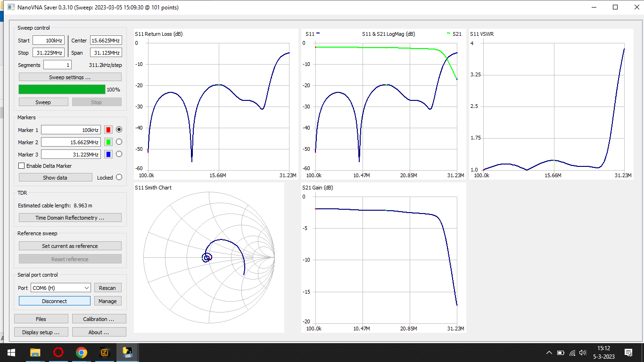Click the Segments count field
Screen dimensions: 644x362
[57, 65]
